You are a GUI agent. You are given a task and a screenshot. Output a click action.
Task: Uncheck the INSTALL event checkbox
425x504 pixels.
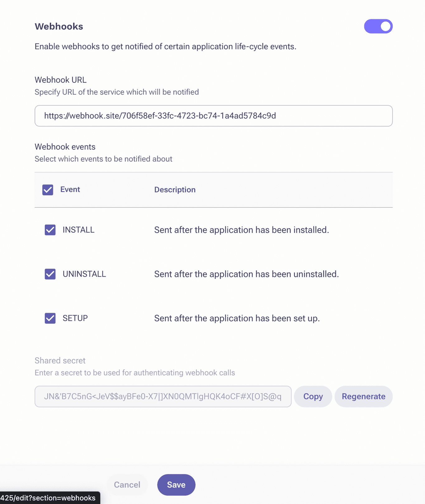click(x=50, y=230)
